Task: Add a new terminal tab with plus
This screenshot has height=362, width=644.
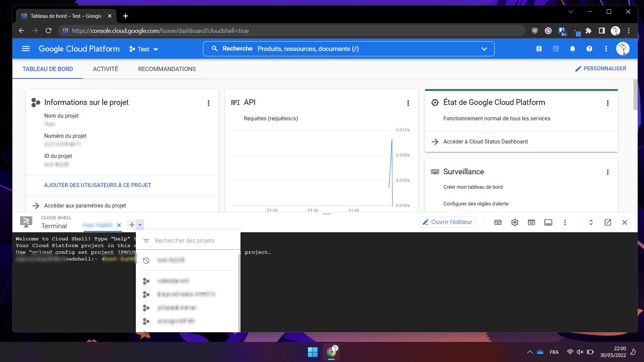Action: point(132,225)
